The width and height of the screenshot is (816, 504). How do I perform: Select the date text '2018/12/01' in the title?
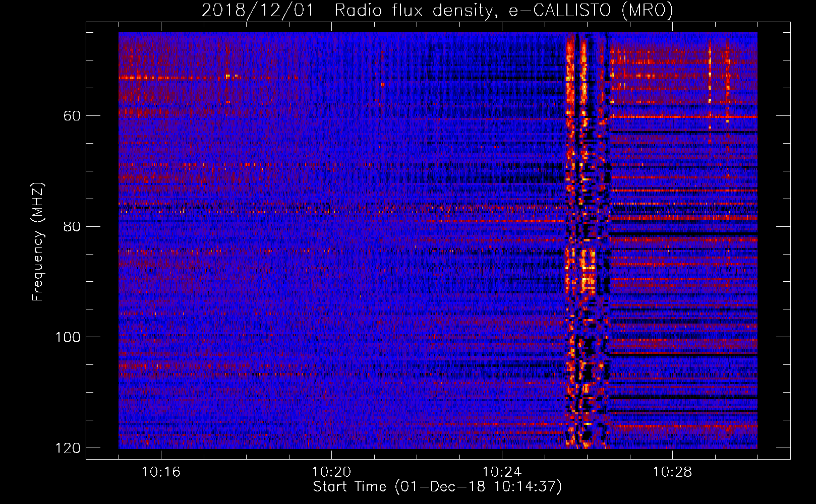[x=258, y=10]
